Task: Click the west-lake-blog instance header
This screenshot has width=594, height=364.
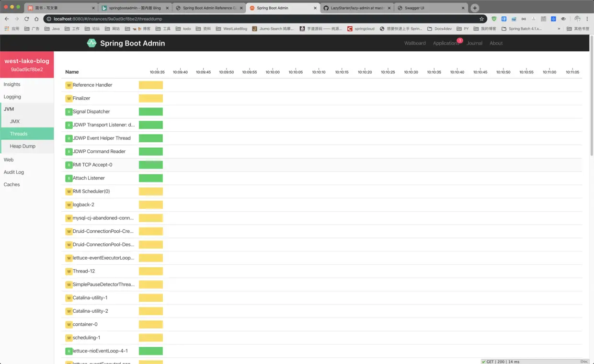Action: [27, 65]
